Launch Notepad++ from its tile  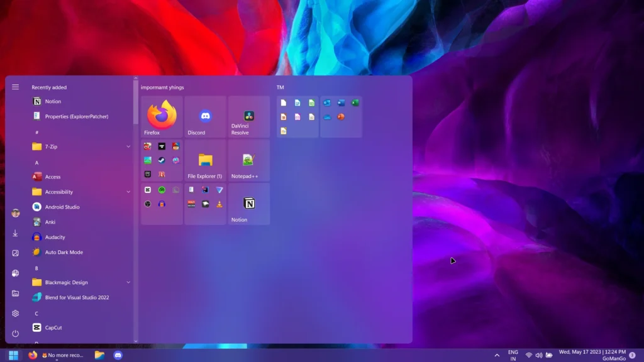pos(249,160)
